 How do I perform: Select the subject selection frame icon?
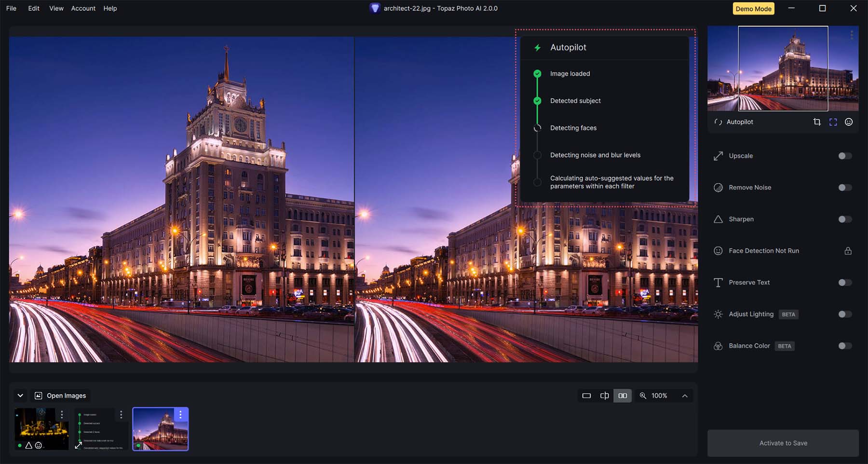[x=833, y=122]
